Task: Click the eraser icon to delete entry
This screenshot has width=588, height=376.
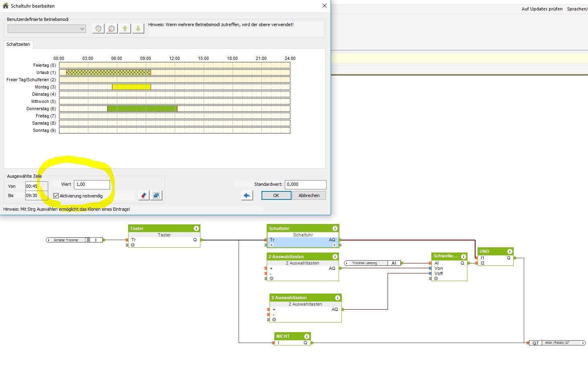Action: [x=143, y=195]
